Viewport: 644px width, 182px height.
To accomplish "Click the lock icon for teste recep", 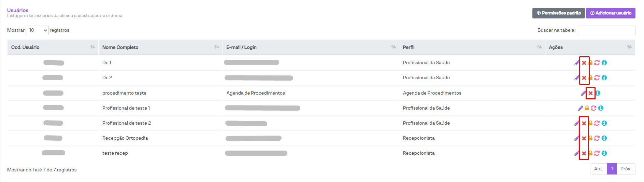I will pyautogui.click(x=590, y=153).
